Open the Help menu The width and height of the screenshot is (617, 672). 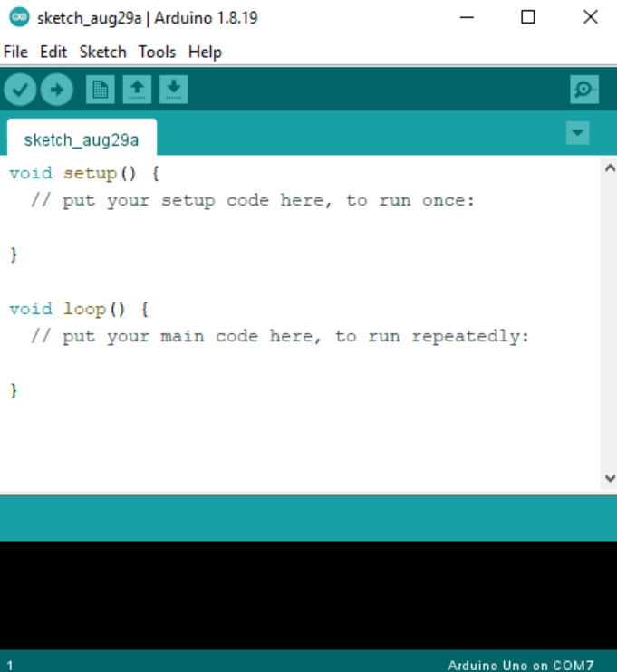click(x=205, y=52)
